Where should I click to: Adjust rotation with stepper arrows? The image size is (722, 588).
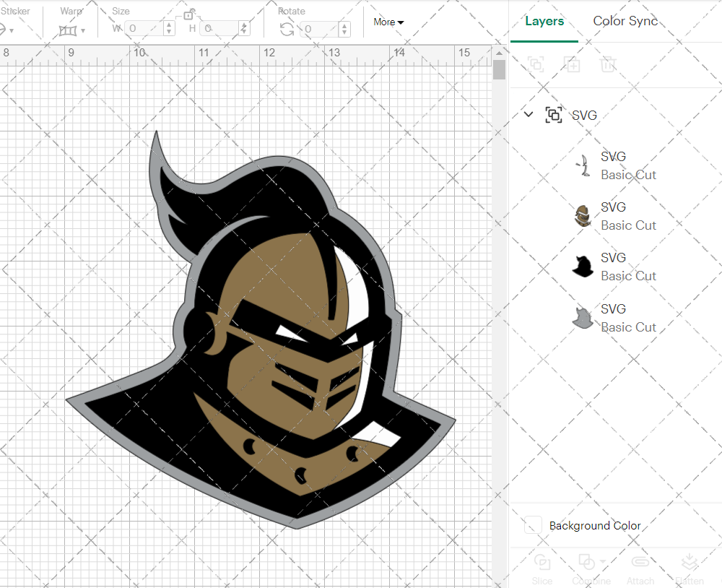[344, 29]
